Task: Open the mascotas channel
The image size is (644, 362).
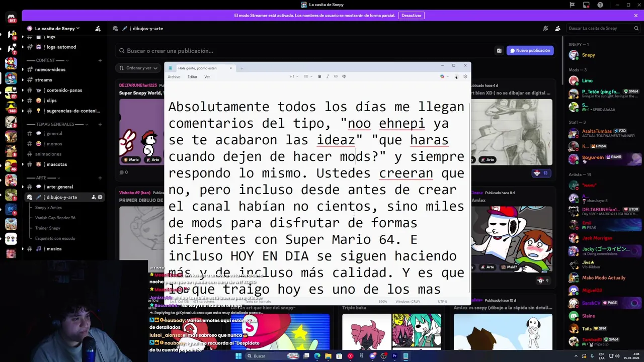Action: (64, 164)
